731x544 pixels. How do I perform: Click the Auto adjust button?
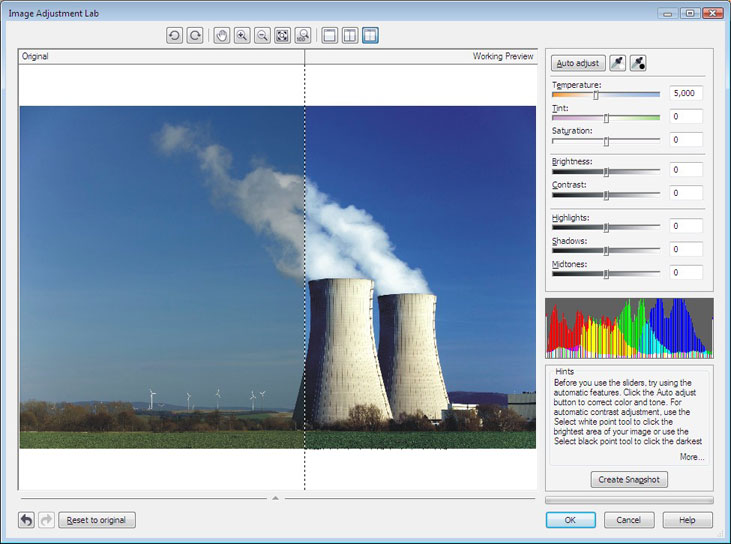(578, 63)
